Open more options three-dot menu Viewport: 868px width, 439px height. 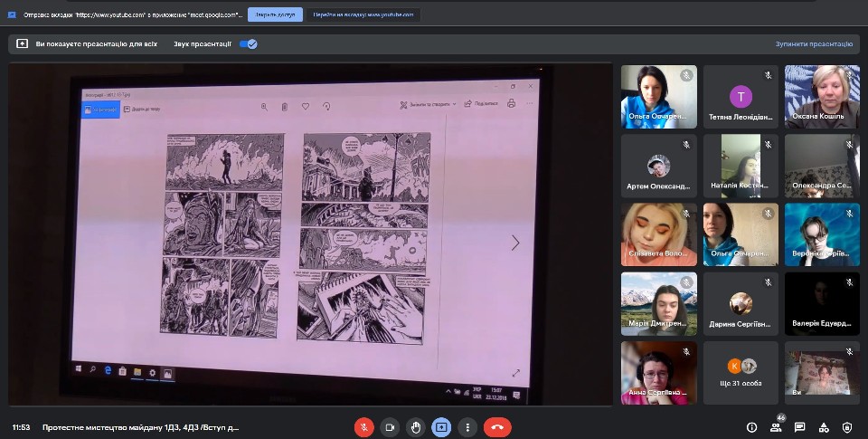tap(467, 426)
